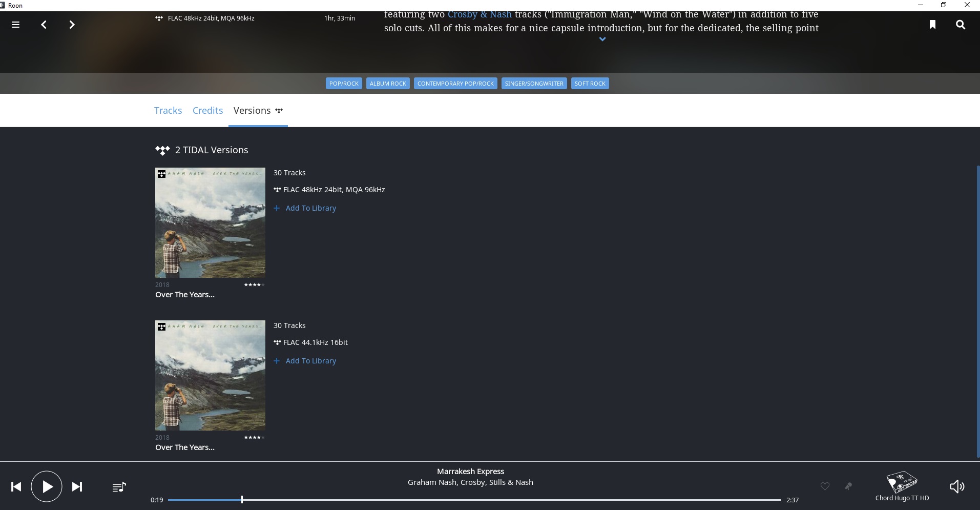Skip to the next track
This screenshot has height=510, width=980.
(x=77, y=486)
